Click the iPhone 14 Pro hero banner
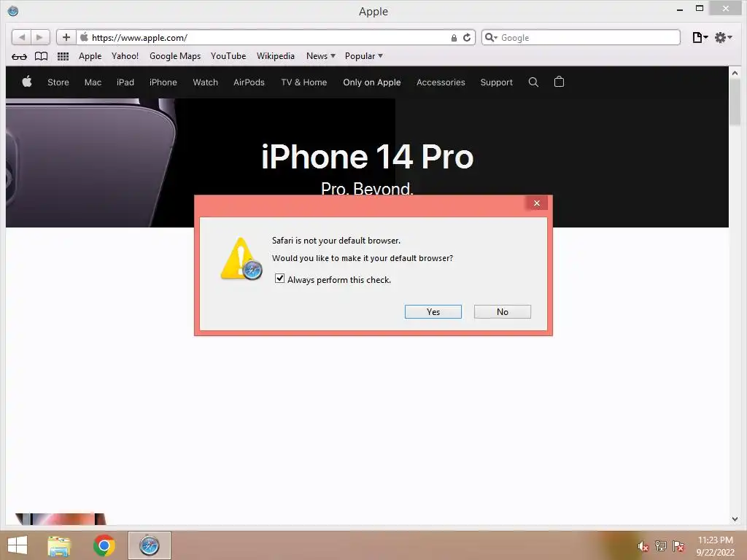This screenshot has width=747, height=560. (x=367, y=162)
